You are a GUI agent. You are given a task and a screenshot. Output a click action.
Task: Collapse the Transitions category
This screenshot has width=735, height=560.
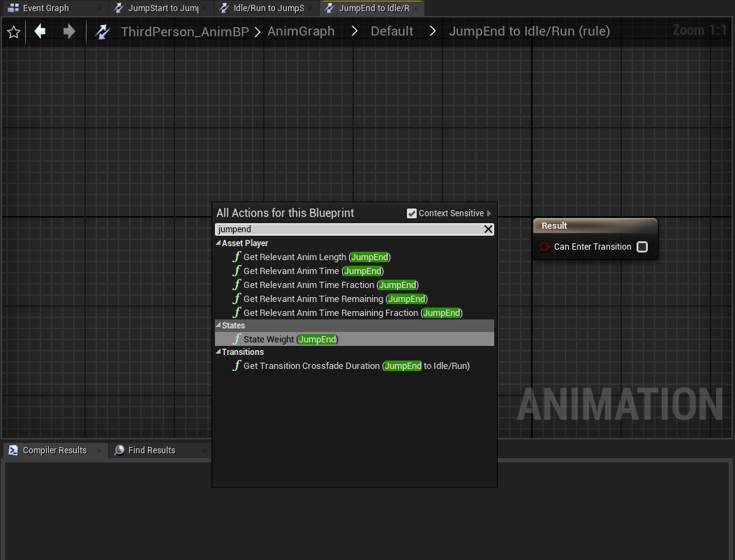tap(218, 351)
